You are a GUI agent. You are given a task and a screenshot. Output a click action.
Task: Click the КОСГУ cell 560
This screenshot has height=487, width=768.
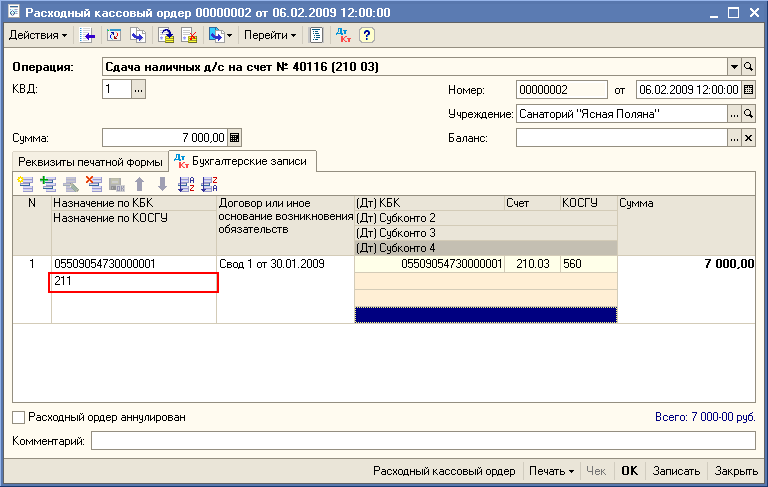tap(588, 264)
